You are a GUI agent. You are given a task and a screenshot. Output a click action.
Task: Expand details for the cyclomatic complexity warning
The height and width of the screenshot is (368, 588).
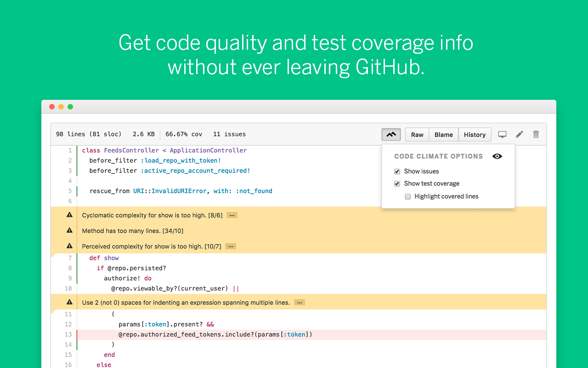[232, 215]
